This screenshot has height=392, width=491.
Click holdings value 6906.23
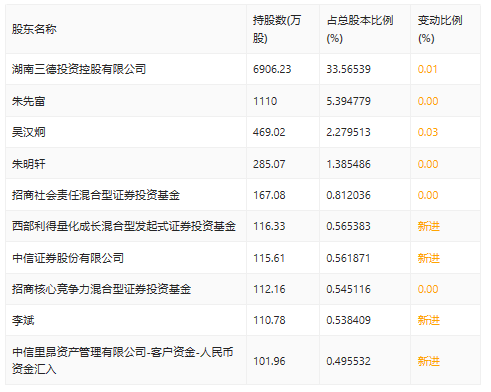pos(272,69)
